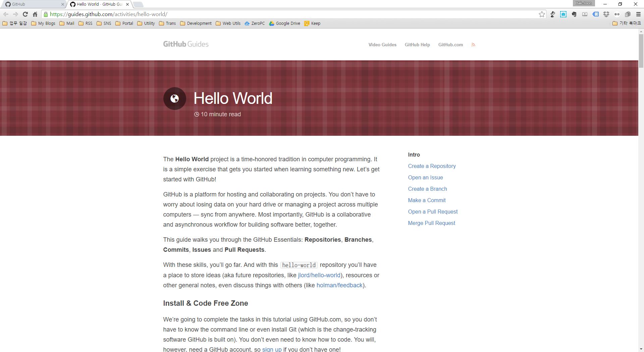644x352 pixels.
Task: Click the sign up link
Action: click(x=272, y=349)
